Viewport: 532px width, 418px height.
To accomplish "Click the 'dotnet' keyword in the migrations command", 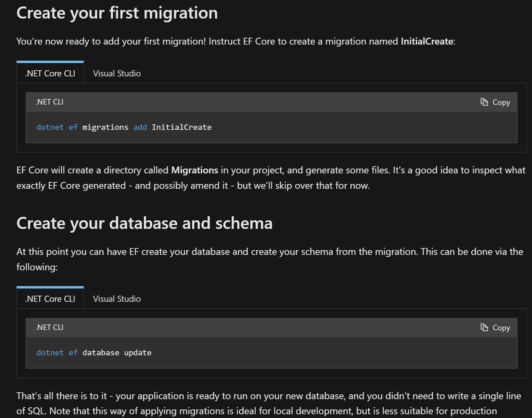I will (x=50, y=127).
